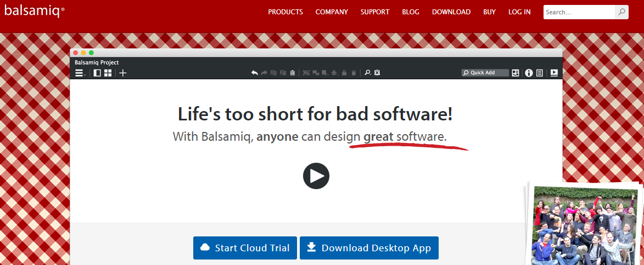Open the Zoom magnifier dropdown in toolbar
This screenshot has height=265, width=644.
(x=368, y=73)
